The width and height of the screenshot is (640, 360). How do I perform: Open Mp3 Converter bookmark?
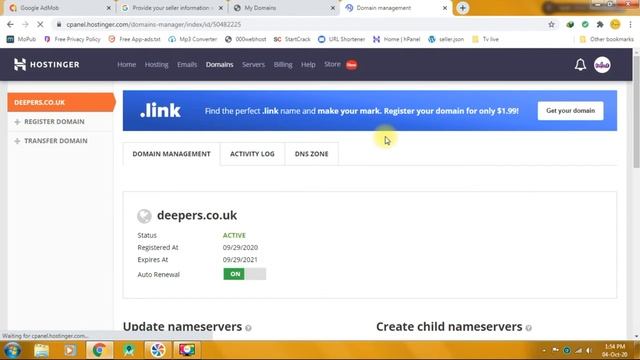193,39
